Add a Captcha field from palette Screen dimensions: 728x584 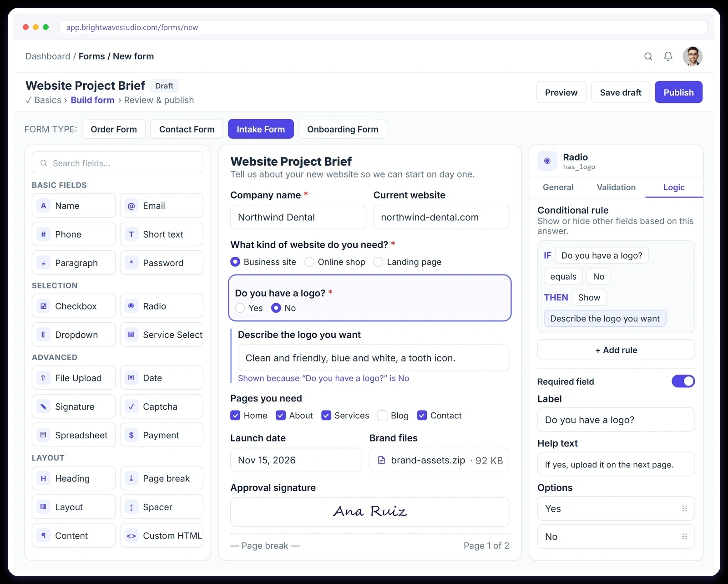[x=162, y=406]
